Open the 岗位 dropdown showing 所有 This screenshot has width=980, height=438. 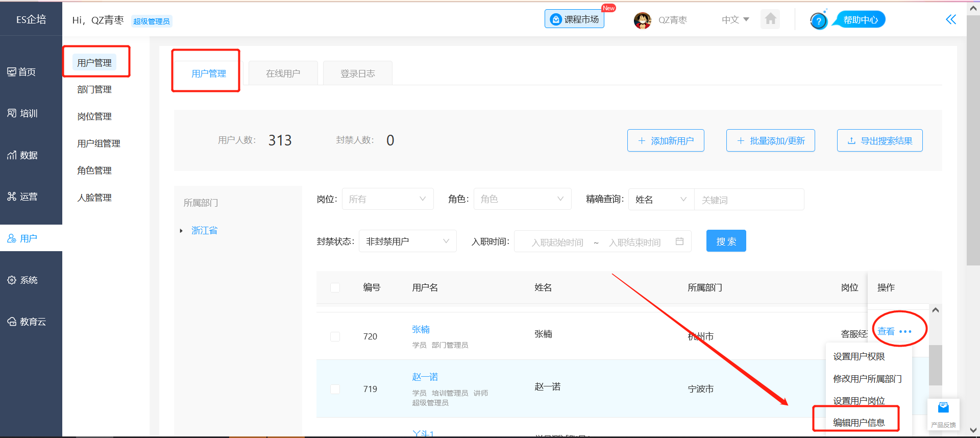[x=387, y=199]
